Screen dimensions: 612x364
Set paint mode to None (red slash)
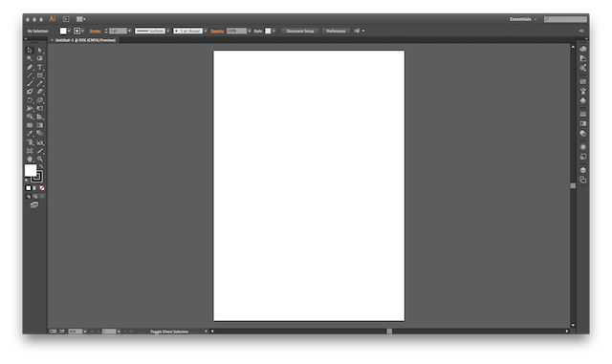click(42, 188)
